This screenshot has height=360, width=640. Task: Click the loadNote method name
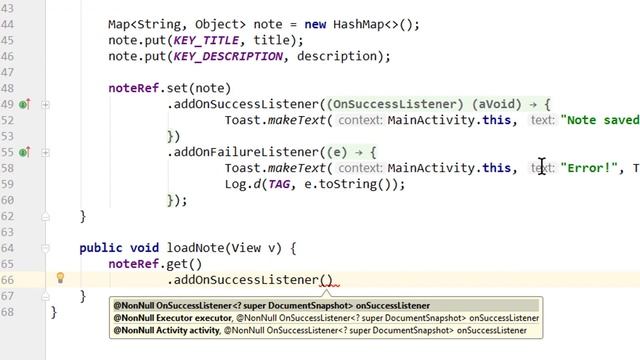(x=195, y=248)
